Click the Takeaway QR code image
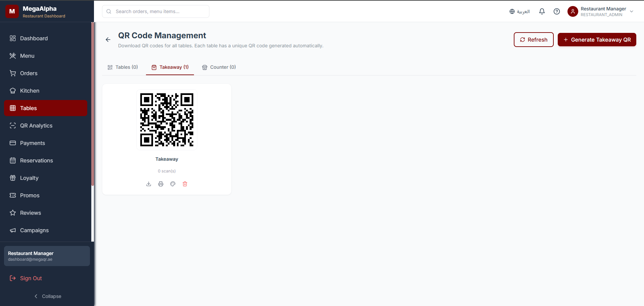 [x=167, y=120]
